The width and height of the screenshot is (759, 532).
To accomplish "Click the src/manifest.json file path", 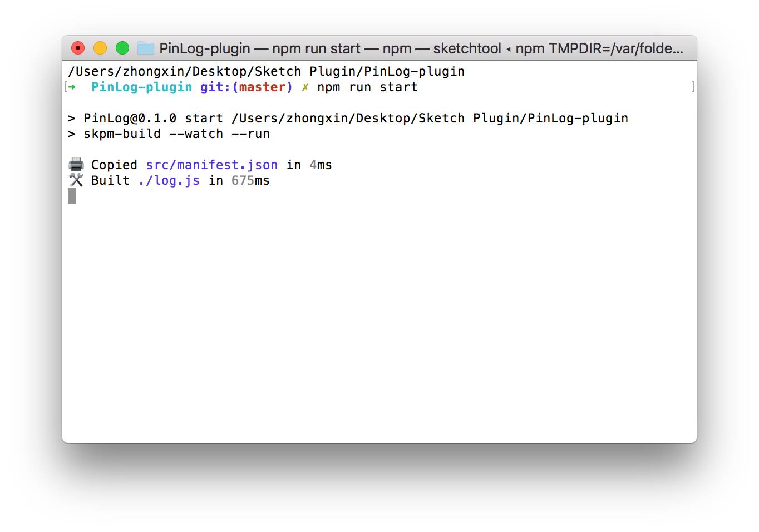I will coord(212,165).
